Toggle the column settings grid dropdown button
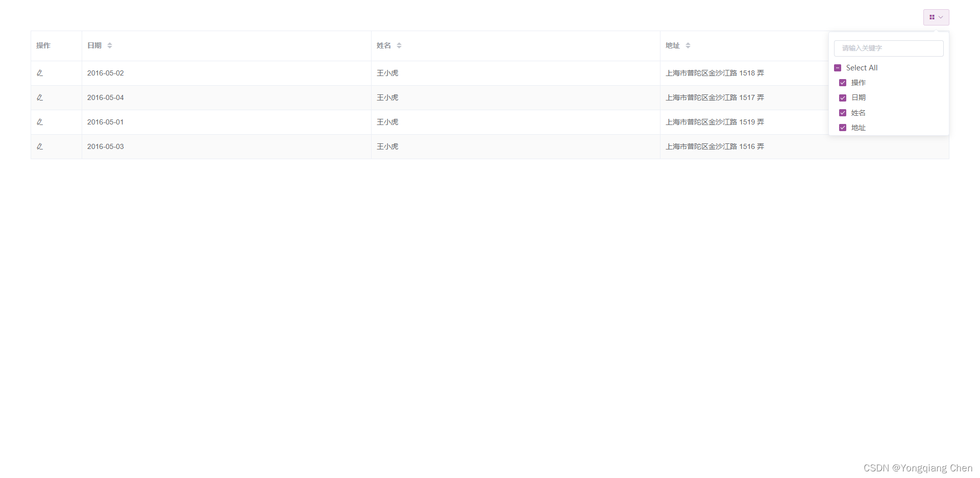This screenshot has height=478, width=980. click(x=936, y=17)
